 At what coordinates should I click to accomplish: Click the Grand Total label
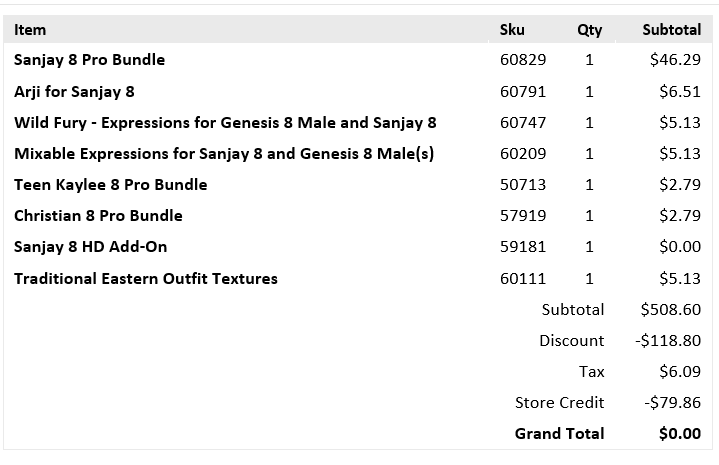pyautogui.click(x=559, y=434)
